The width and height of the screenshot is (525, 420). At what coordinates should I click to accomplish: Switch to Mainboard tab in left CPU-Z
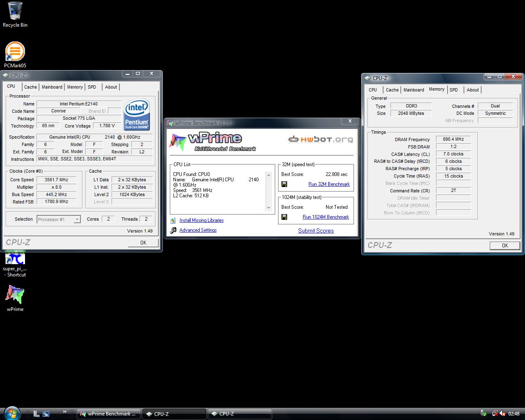pyautogui.click(x=52, y=87)
